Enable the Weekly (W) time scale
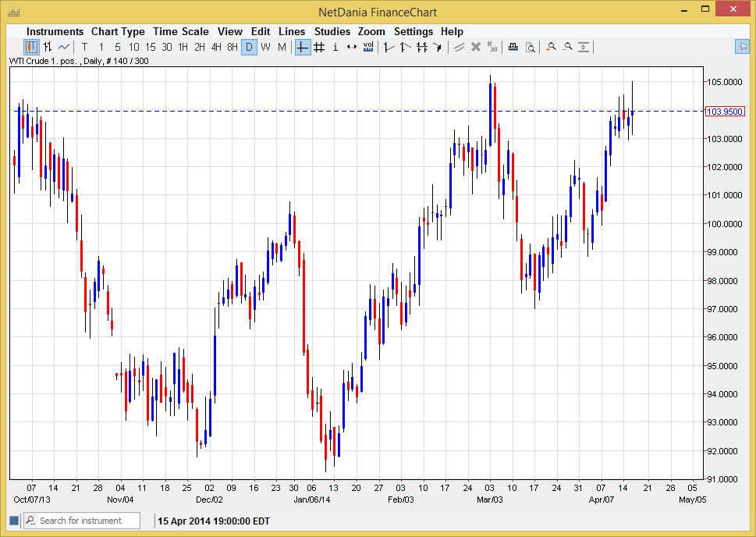756x537 pixels. point(265,48)
